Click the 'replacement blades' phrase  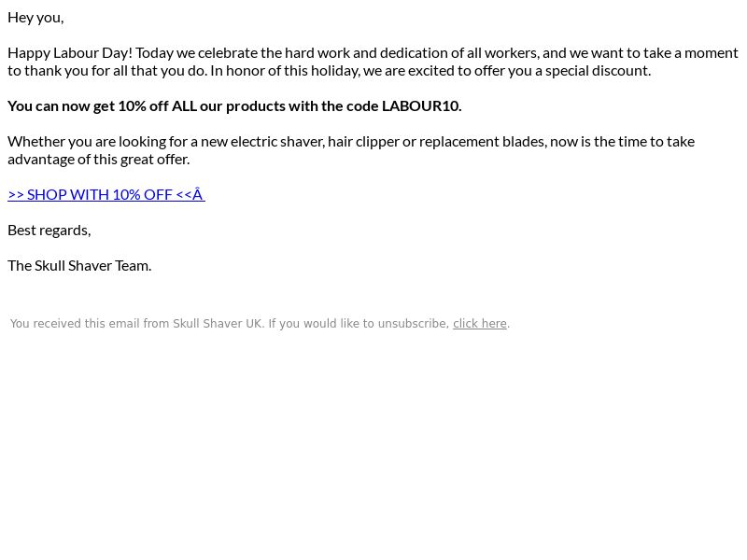coord(483,142)
